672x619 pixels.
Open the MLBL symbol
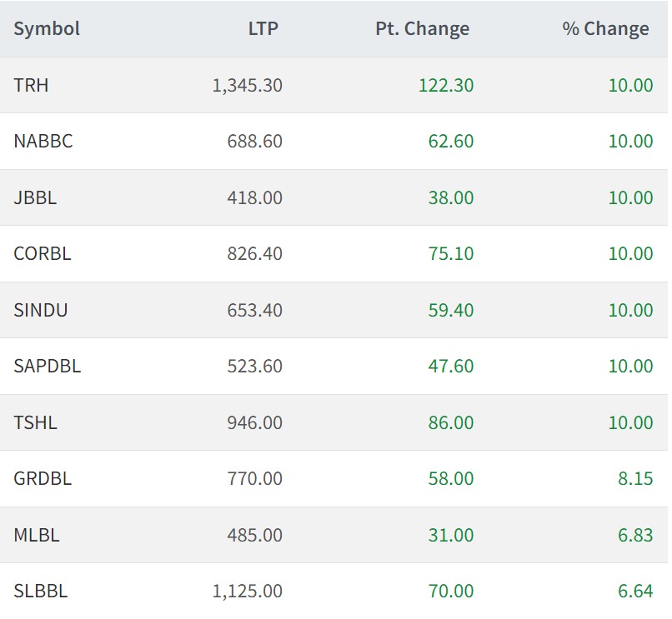(x=37, y=535)
